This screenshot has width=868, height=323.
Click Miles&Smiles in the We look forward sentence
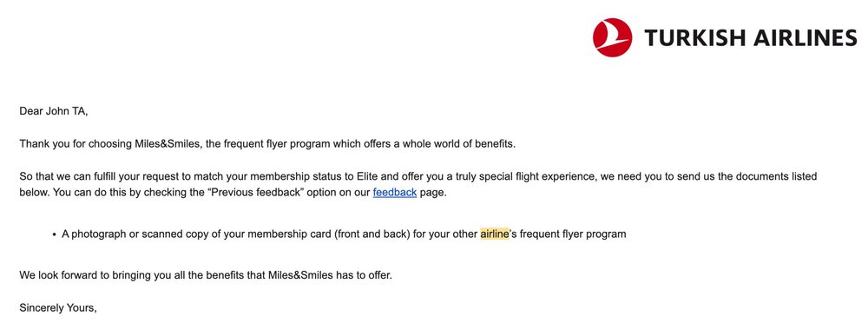[x=301, y=274]
